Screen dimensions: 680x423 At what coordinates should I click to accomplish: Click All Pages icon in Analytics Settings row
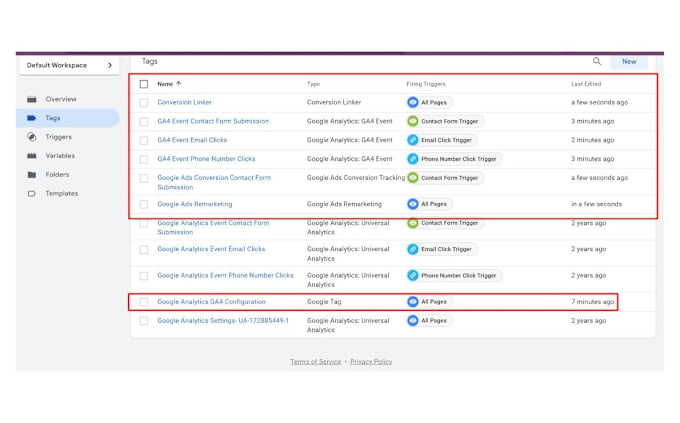413,321
